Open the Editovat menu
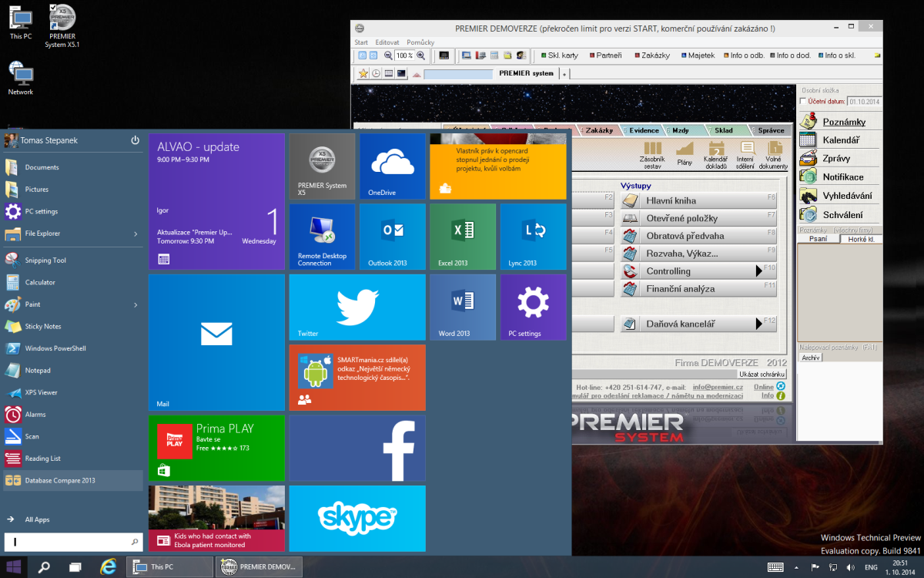924x578 pixels. [387, 42]
